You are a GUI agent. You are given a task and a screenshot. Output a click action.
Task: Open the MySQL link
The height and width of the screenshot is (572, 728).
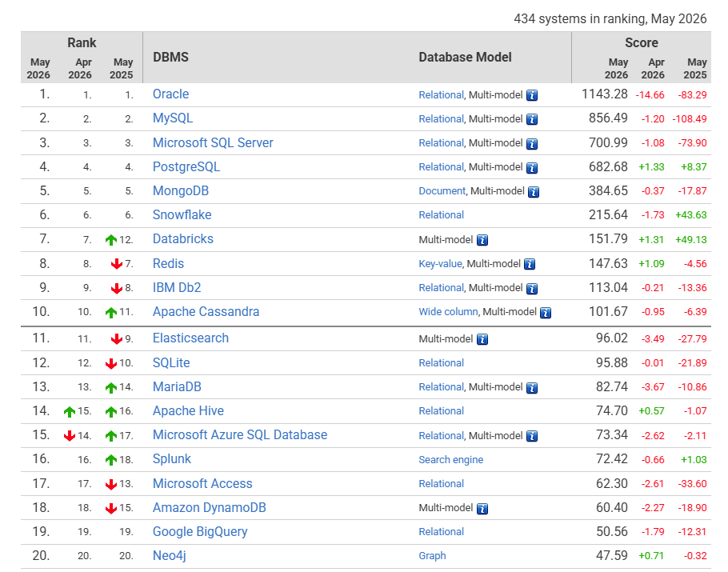[173, 118]
